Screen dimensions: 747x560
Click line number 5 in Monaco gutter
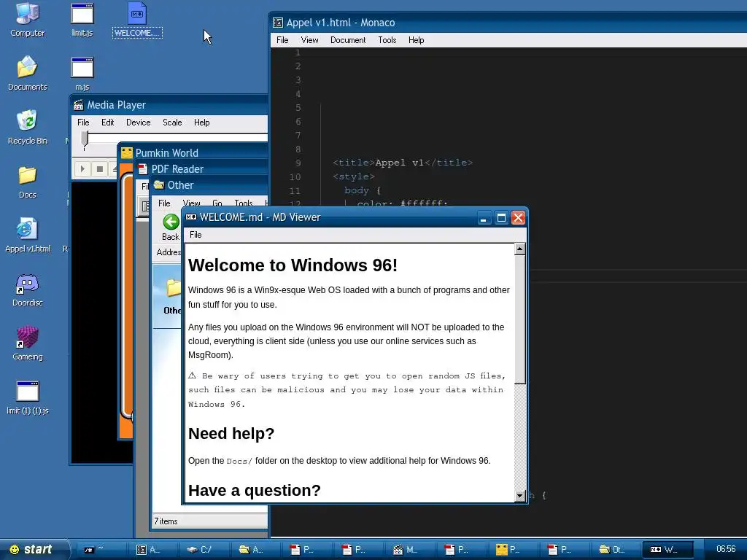298,108
